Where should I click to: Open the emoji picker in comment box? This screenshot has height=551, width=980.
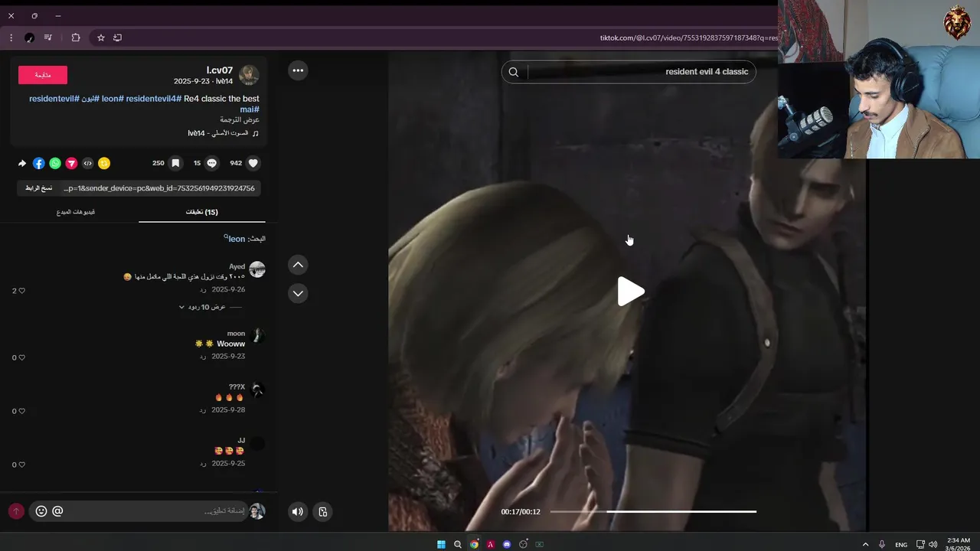tap(41, 511)
